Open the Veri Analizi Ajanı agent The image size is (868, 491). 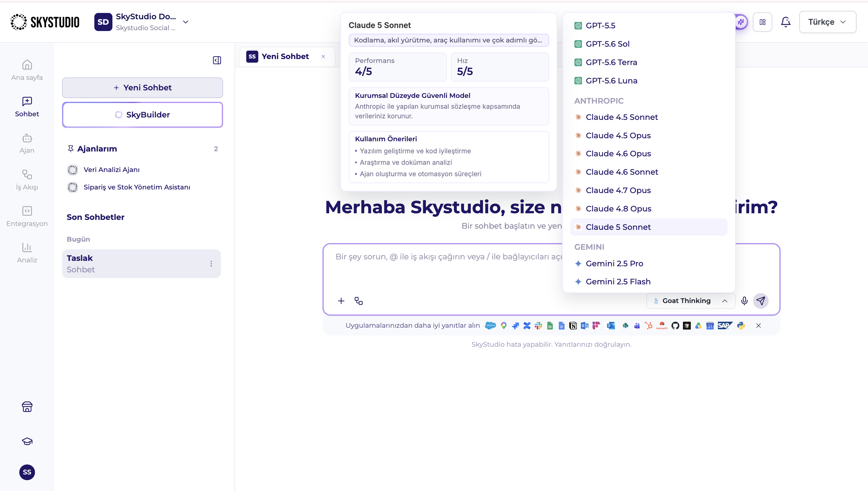pyautogui.click(x=111, y=170)
